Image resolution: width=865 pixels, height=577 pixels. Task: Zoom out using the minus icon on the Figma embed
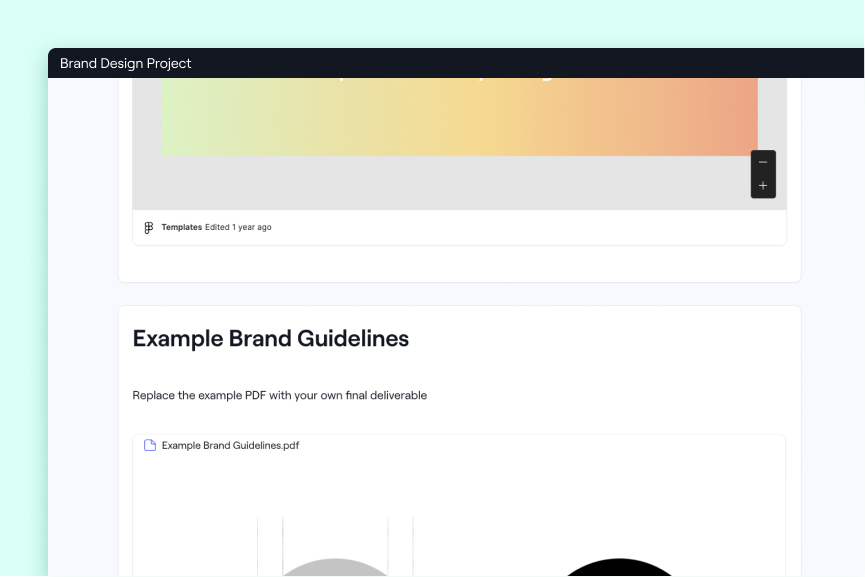click(x=763, y=162)
